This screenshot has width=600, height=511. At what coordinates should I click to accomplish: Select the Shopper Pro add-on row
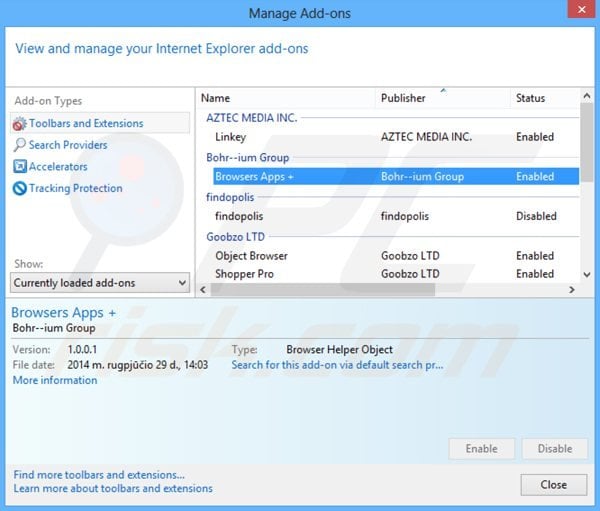click(x=396, y=274)
